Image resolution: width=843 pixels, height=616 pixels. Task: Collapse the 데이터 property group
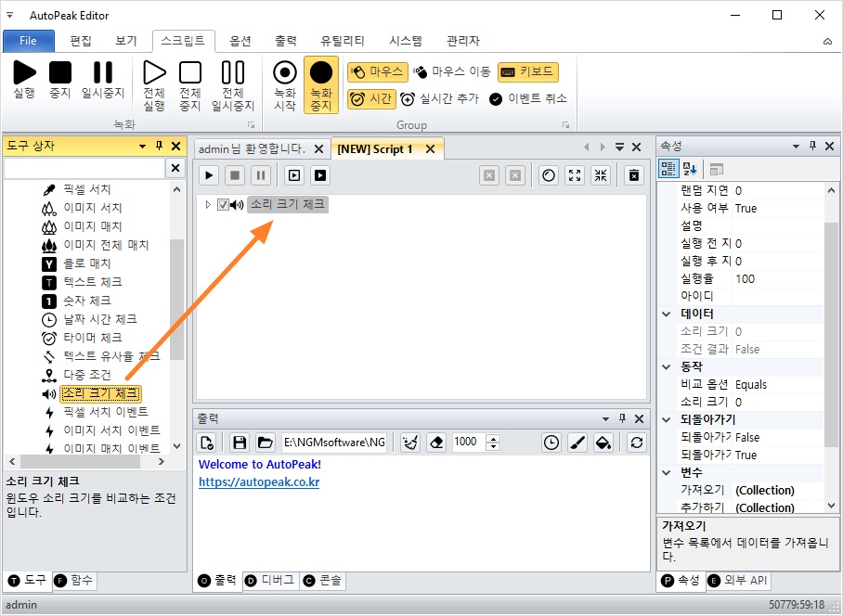667,314
